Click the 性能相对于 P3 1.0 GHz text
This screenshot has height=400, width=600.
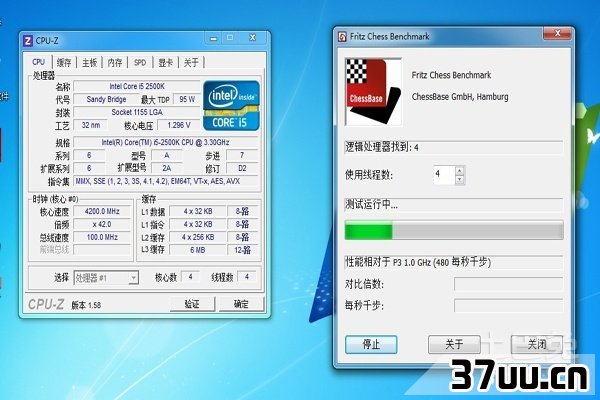pos(418,262)
